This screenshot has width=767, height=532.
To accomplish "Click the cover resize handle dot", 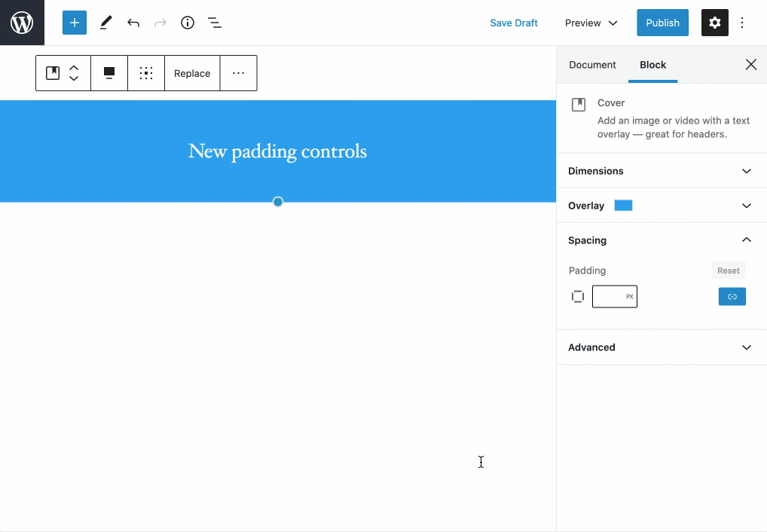I will pos(278,202).
